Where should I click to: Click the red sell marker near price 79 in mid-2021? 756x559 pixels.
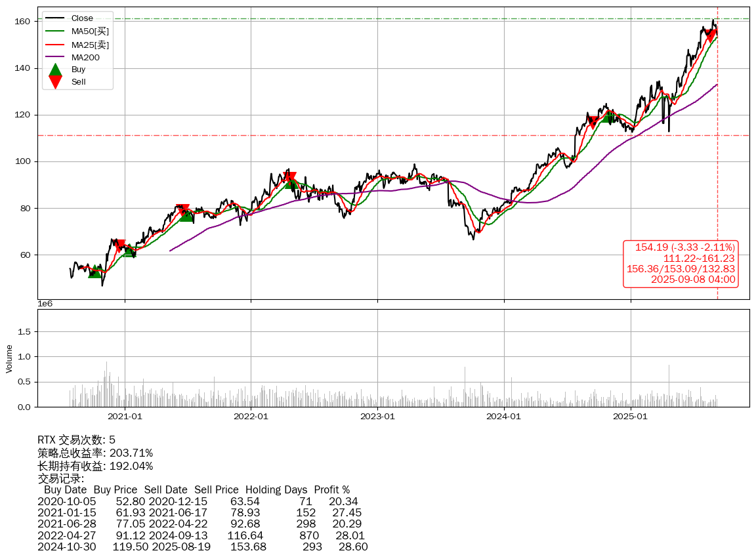click(x=183, y=210)
